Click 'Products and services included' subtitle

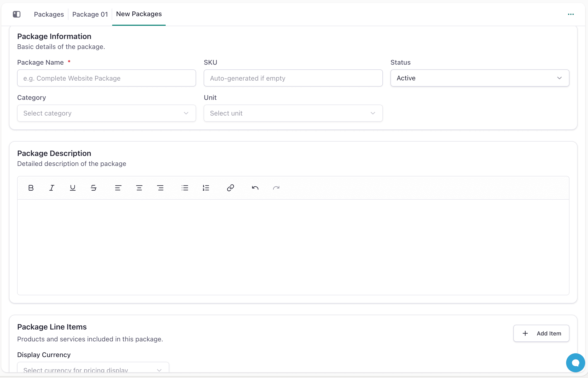(90, 339)
